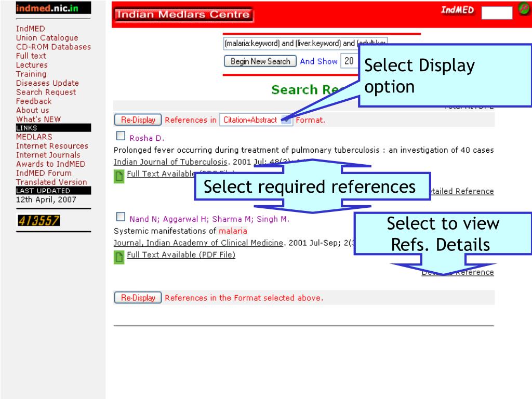532x399 pixels.
Task: Open Union Catalogue in the sidebar
Action: (47, 37)
